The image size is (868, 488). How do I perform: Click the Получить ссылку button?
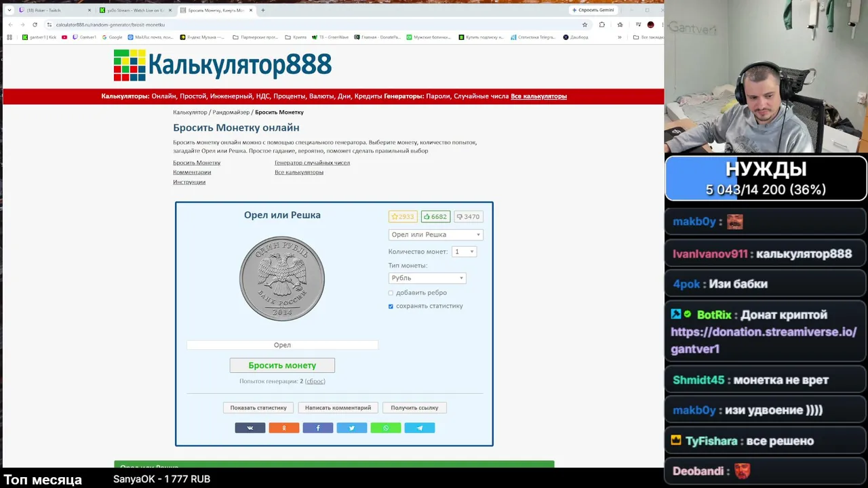pyautogui.click(x=414, y=408)
